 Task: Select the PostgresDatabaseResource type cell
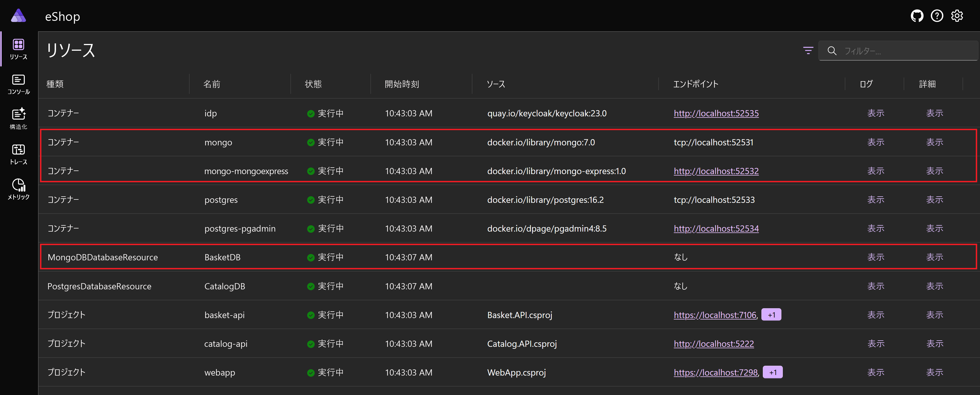[99, 287]
